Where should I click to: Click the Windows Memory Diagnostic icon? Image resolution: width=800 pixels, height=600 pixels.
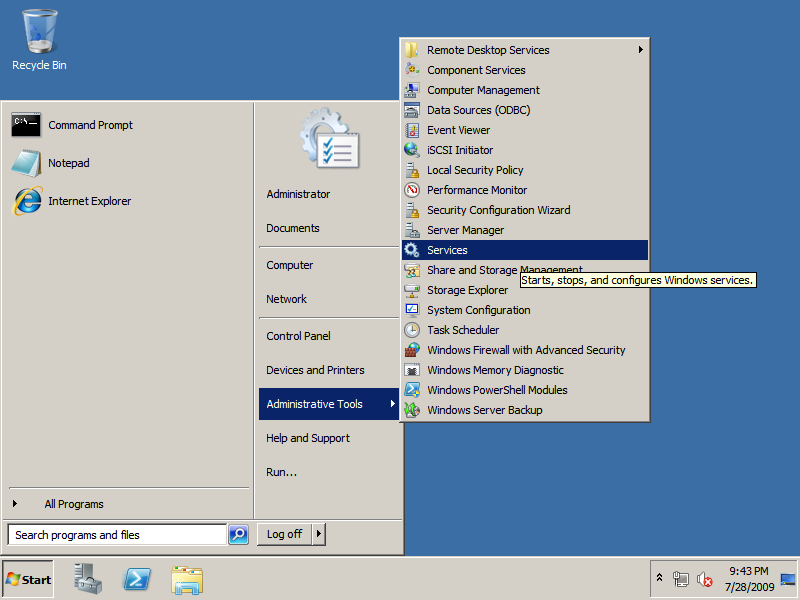[412, 370]
